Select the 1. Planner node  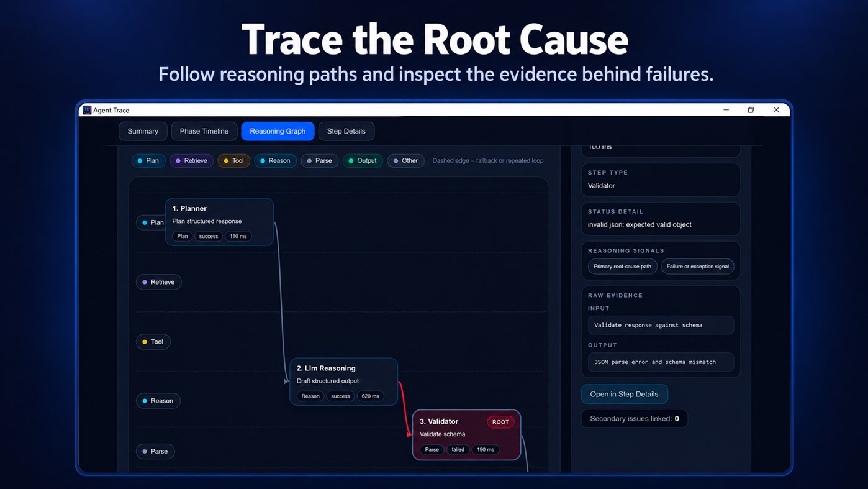(219, 222)
